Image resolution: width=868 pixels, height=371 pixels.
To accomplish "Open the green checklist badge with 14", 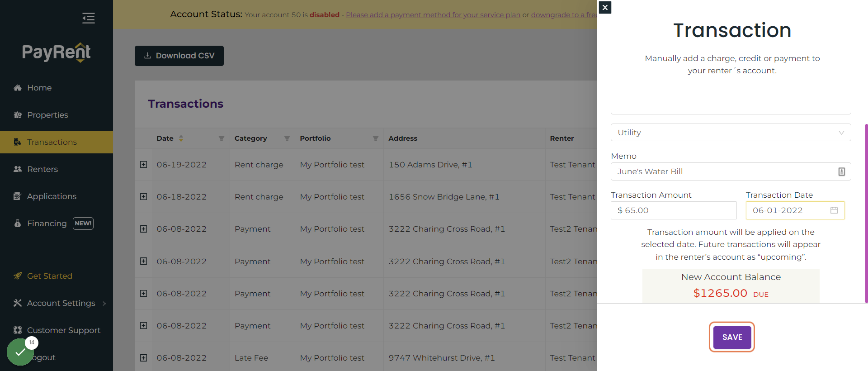I will coord(20,352).
